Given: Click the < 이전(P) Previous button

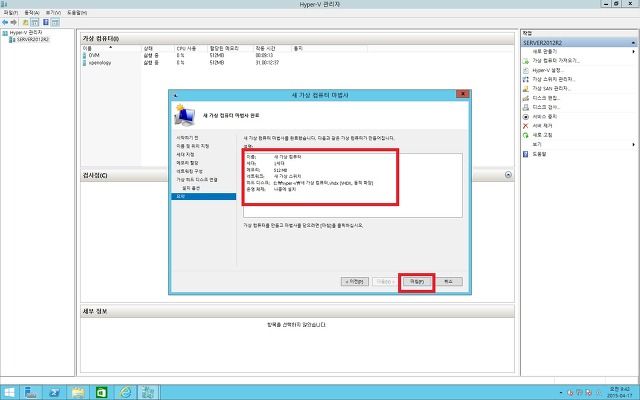Looking at the screenshot, I should point(355,282).
